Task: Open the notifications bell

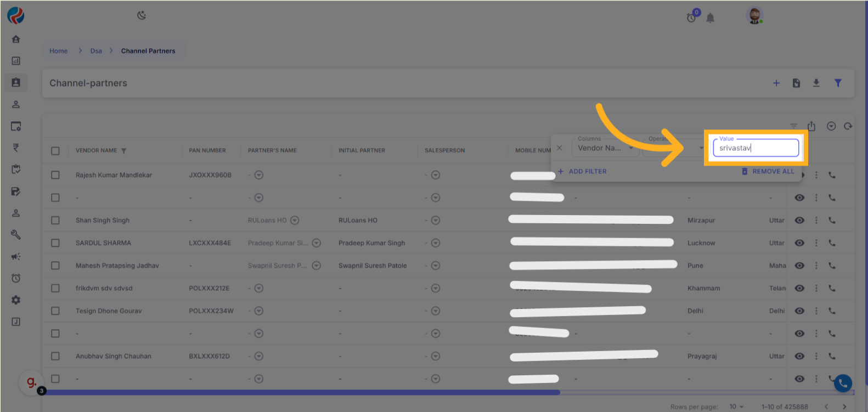Action: click(711, 18)
